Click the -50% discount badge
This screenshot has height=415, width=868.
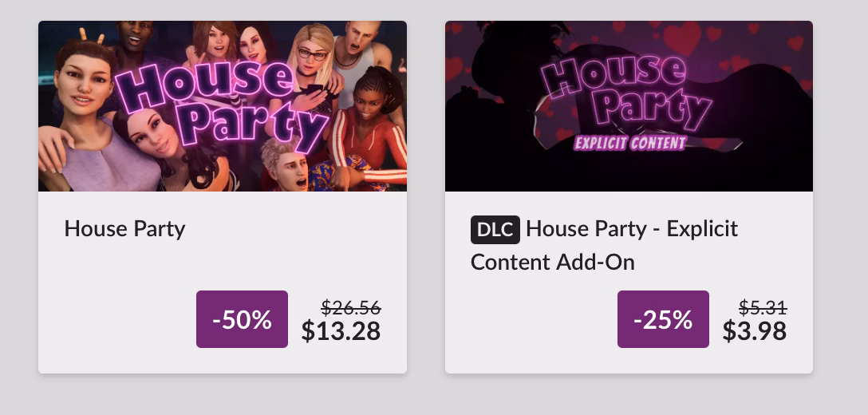(x=242, y=319)
